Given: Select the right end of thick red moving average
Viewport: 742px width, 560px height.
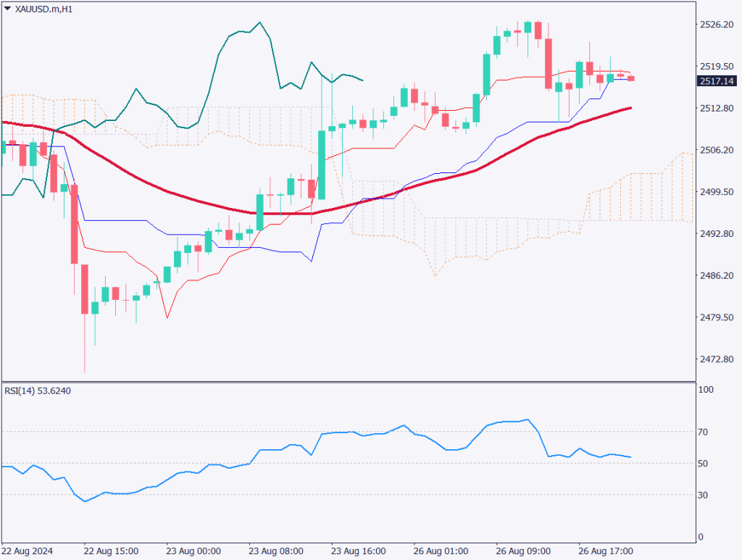Looking at the screenshot, I should (630, 108).
